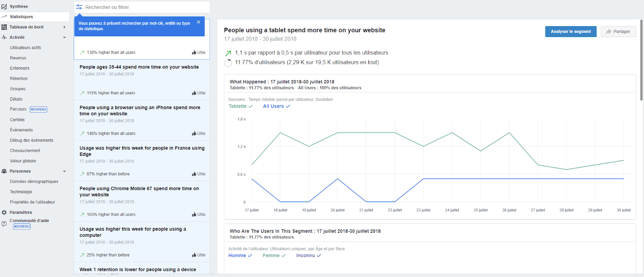
Task: Click the Analyser le segment button
Action: (571, 31)
